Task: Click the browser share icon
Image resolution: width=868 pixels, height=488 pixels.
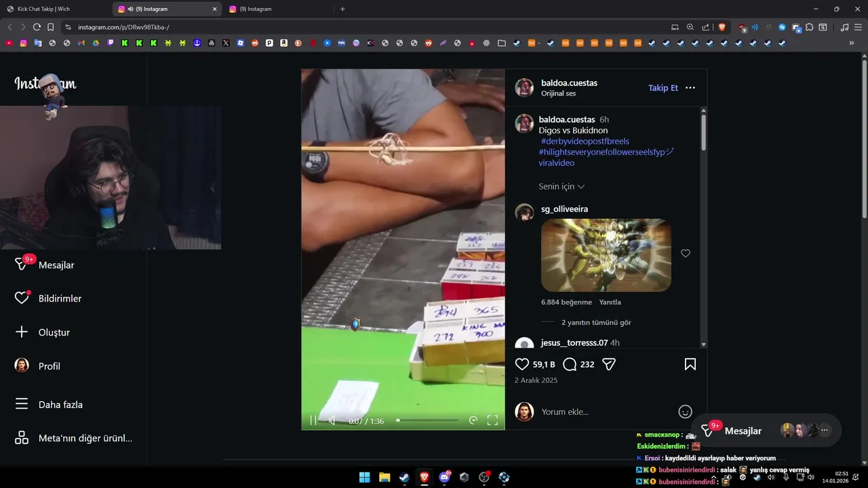Action: coord(706,27)
